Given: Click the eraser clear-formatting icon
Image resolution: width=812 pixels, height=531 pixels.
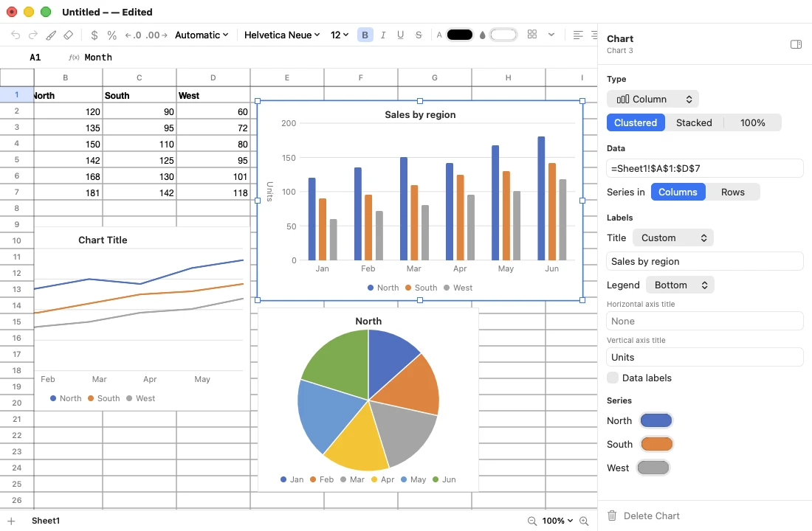Looking at the screenshot, I should (69, 35).
